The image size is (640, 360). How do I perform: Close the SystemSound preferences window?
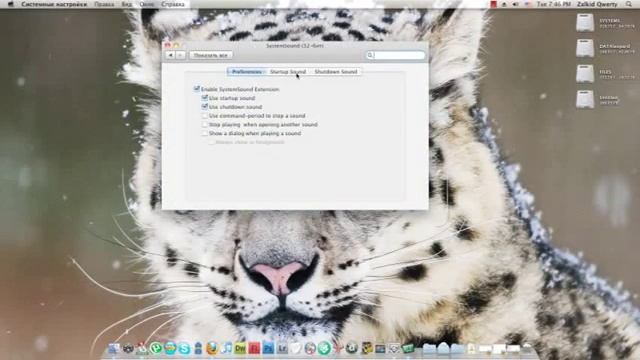coord(167,45)
